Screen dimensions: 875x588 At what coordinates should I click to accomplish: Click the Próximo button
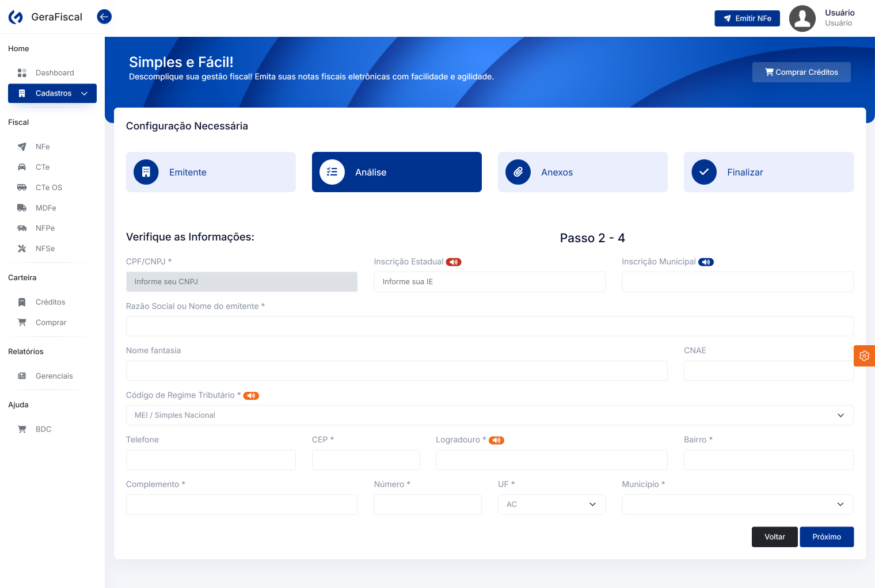pyautogui.click(x=827, y=537)
